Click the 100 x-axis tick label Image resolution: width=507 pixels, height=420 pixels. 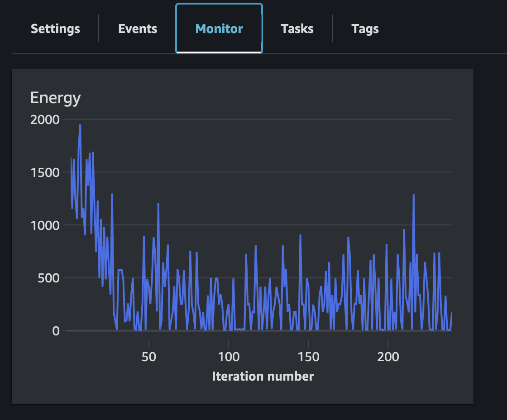230,357
